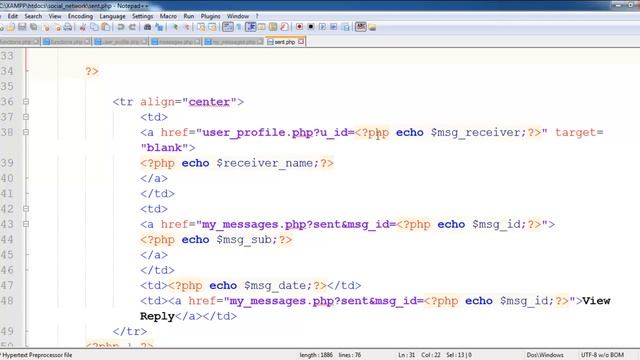Collapse the fold at line 38
The height and width of the screenshot is (360, 640).
click(x=26, y=132)
